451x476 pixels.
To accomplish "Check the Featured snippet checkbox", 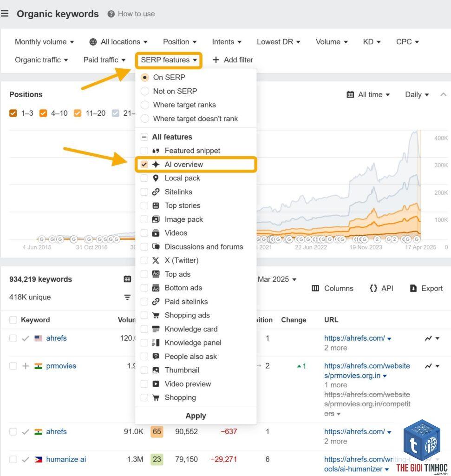I will tap(144, 151).
